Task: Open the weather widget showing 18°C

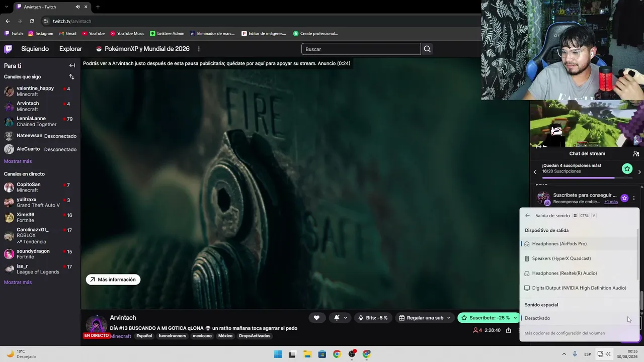Action: 21,354
